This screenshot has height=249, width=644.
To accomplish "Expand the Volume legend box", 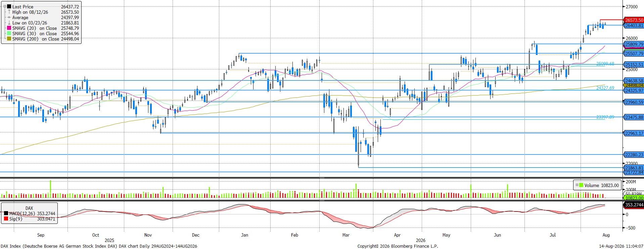I will click(577, 185).
